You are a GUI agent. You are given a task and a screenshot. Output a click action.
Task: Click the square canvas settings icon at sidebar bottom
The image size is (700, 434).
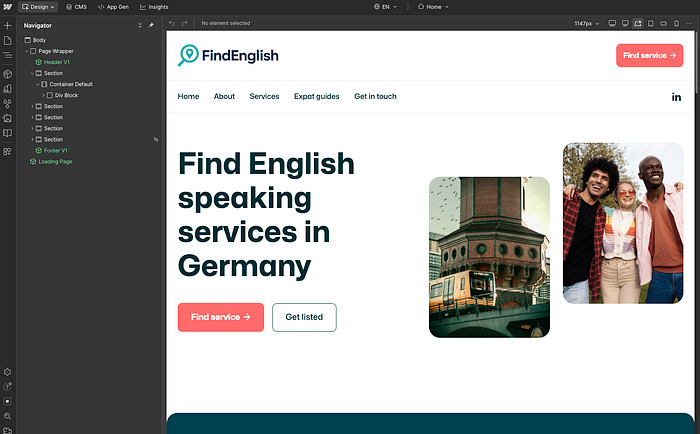(7, 401)
